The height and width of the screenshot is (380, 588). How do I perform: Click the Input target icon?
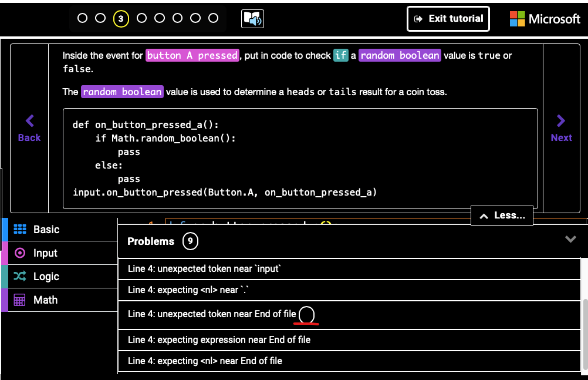click(20, 253)
